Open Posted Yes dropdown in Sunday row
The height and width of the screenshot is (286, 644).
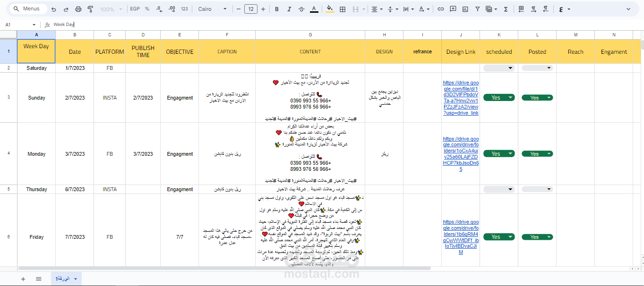click(537, 98)
